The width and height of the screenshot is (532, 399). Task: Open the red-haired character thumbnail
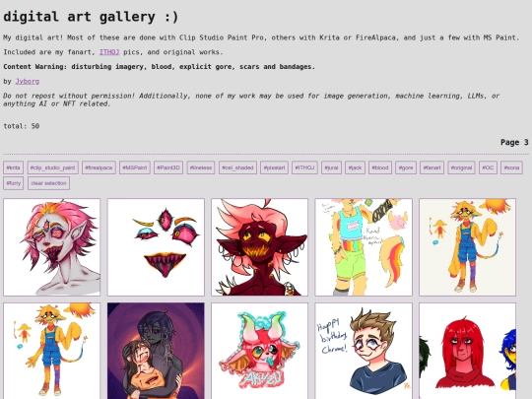click(468, 351)
